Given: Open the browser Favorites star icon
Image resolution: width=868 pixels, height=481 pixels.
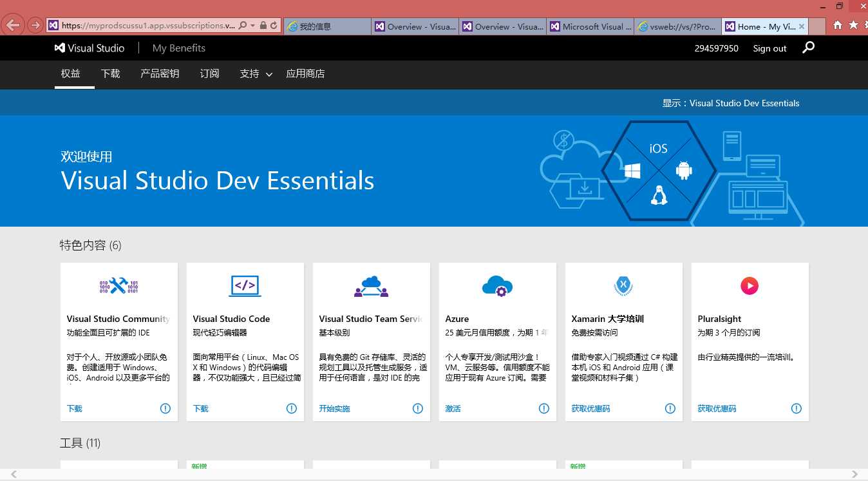Looking at the screenshot, I should pos(854,25).
